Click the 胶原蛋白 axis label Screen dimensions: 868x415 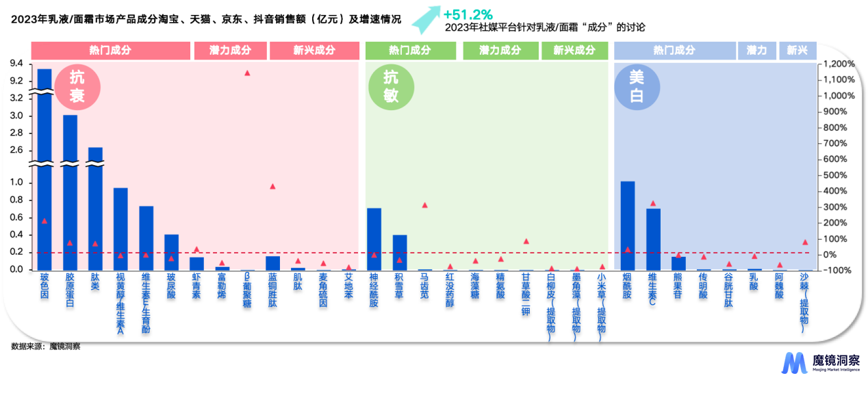70,291
